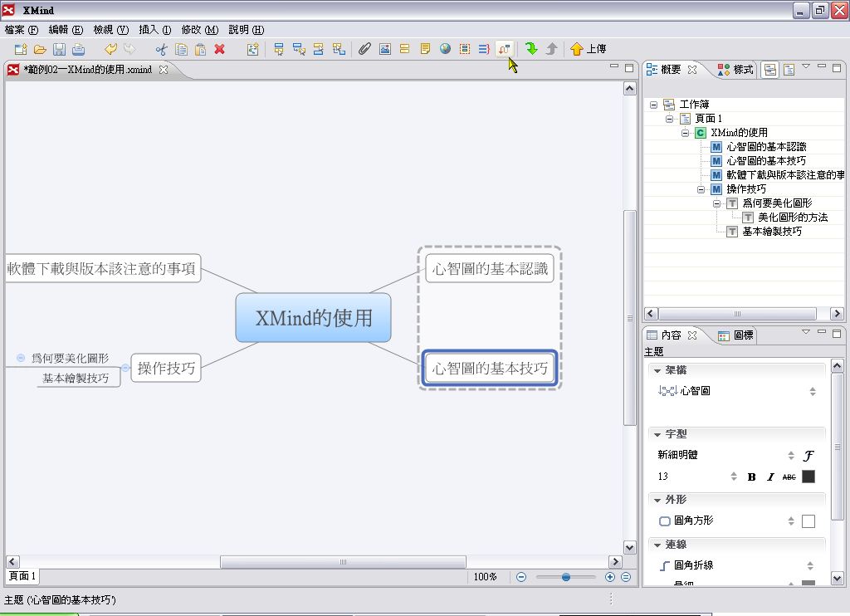Open the 檢視 menu

coord(110,30)
